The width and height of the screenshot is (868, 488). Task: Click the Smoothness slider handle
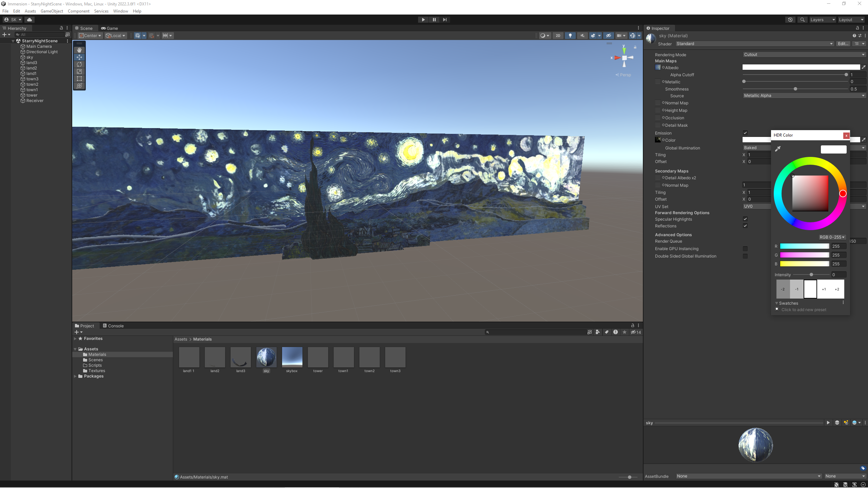click(x=795, y=89)
